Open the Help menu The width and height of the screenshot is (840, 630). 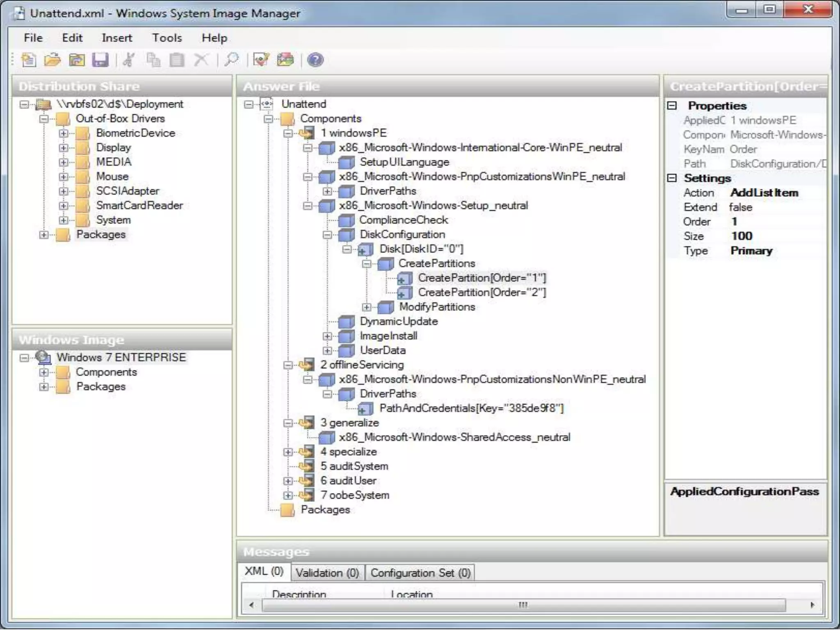(214, 38)
